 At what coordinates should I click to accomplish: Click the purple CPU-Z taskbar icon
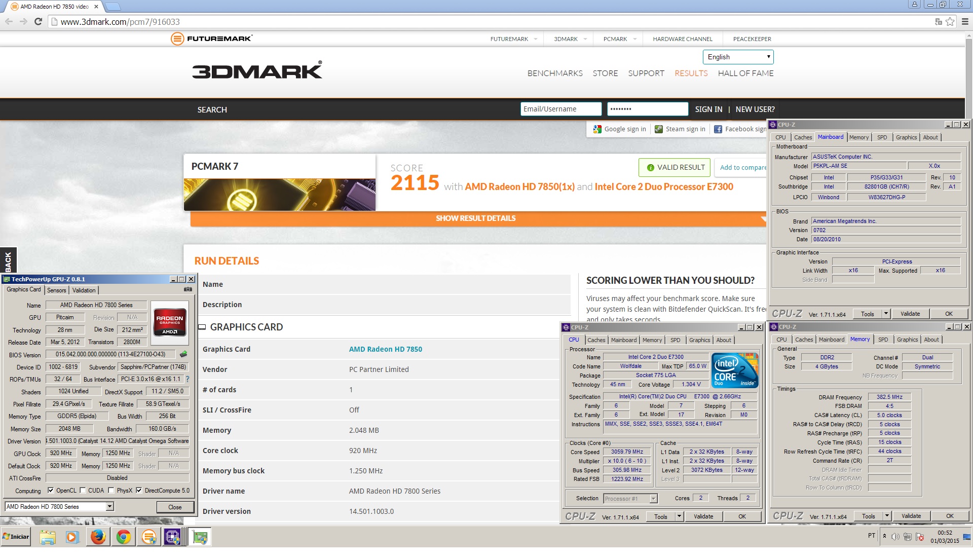tap(172, 537)
